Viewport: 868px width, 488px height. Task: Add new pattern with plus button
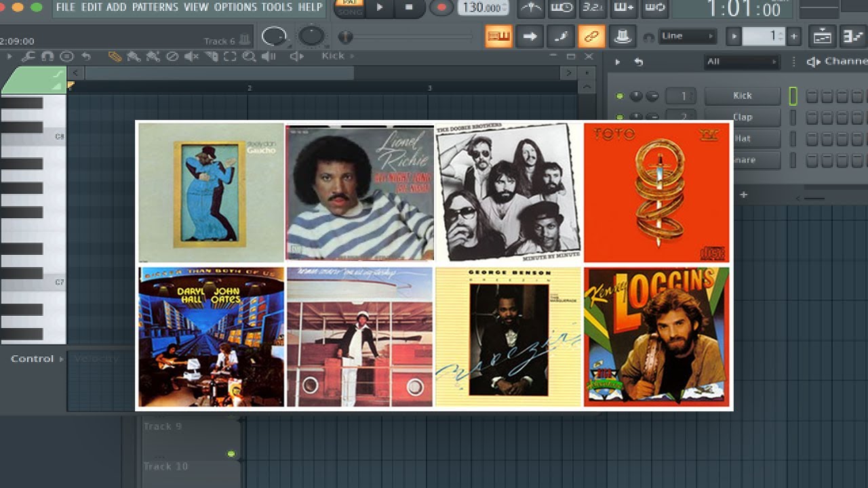794,36
